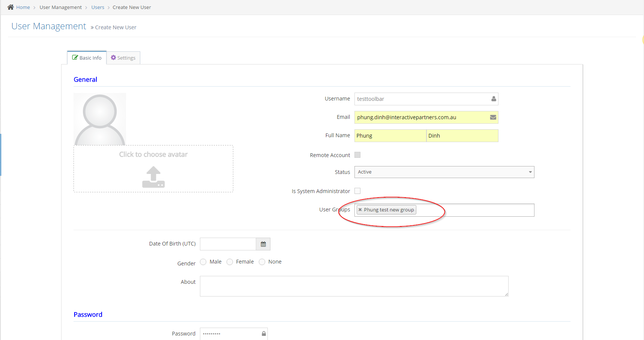Switch to the Settings tab
This screenshot has width=644, height=340.
coord(123,58)
